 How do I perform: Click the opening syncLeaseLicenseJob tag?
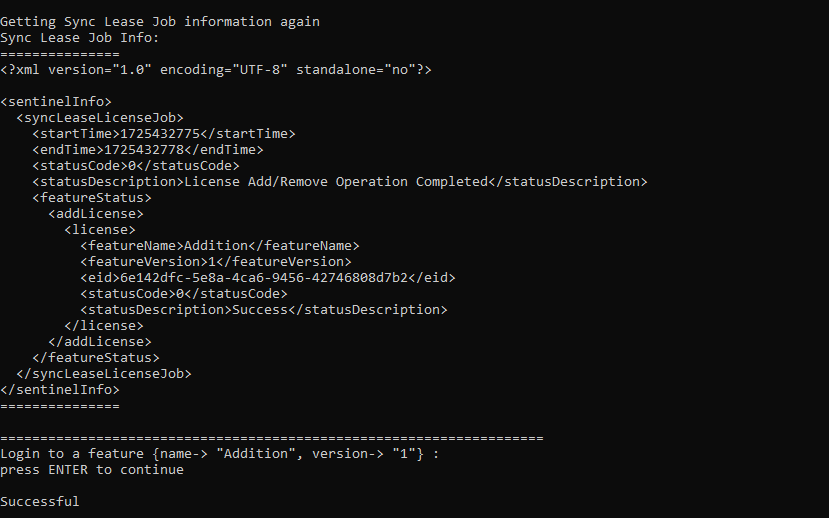click(100, 118)
